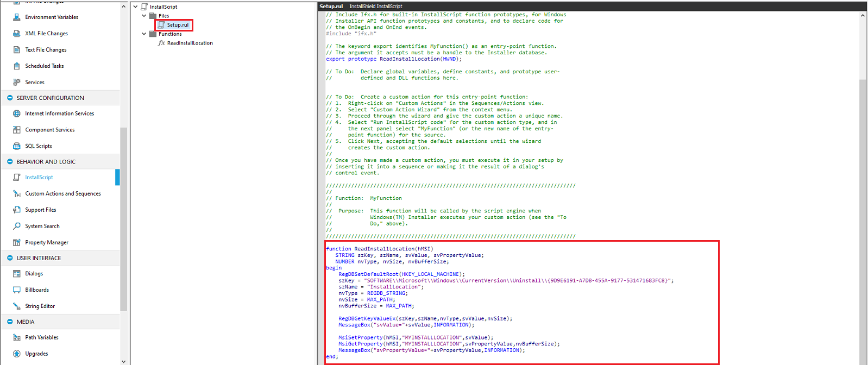Screen dimensions: 868x365
Task: Click 'RegDBSetDefaultRoot(HKEY_LOCAL_MACHINE);' line
Action: tap(401, 274)
